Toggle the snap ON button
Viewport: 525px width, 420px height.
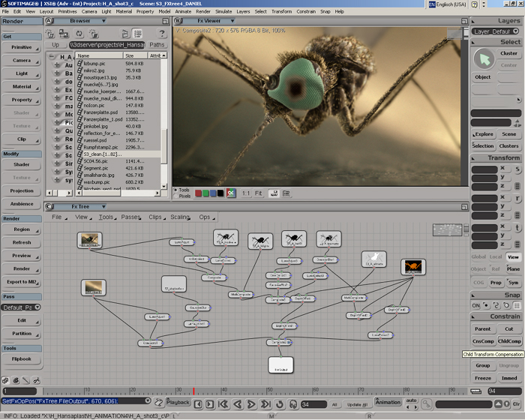(475, 305)
